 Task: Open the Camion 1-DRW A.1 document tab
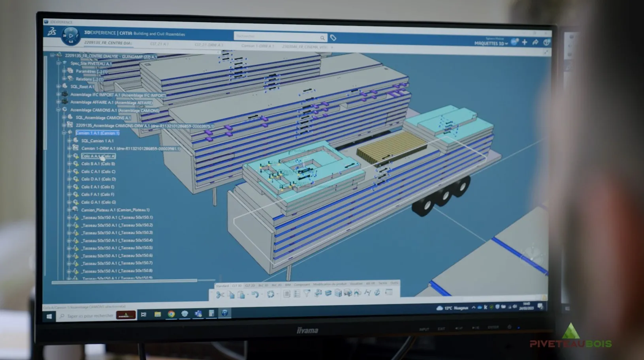pyautogui.click(x=258, y=46)
